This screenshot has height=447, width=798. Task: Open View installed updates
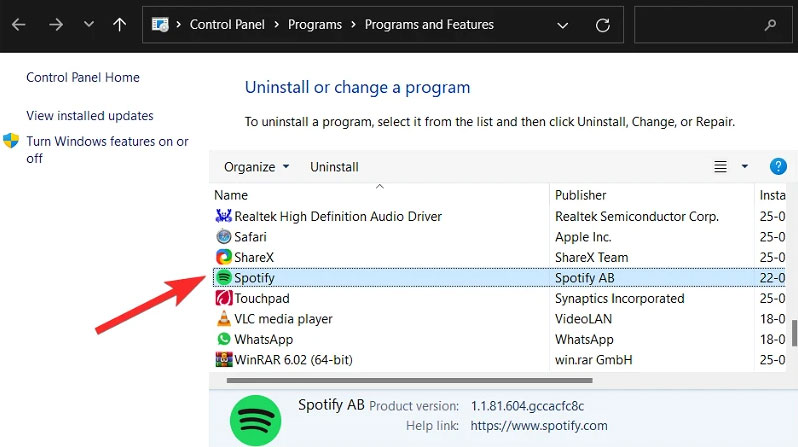click(x=90, y=116)
